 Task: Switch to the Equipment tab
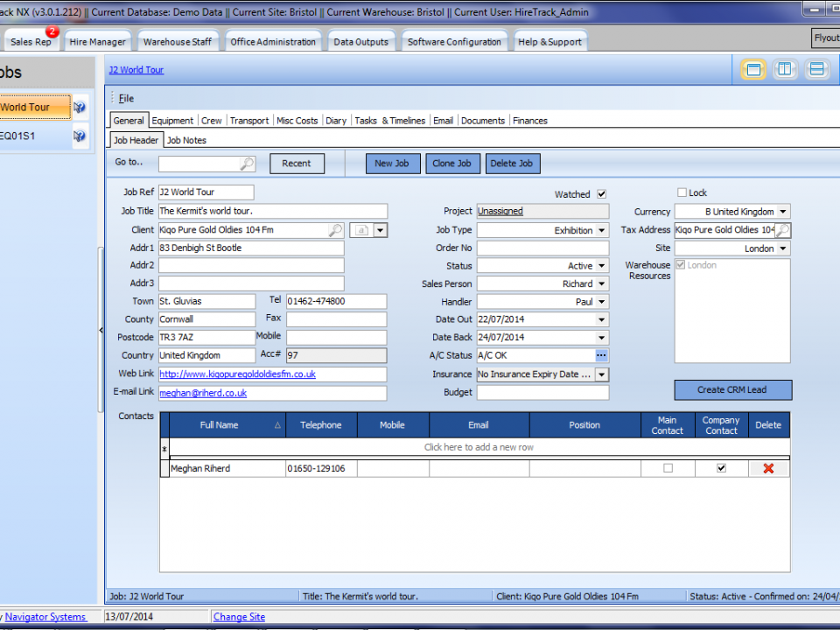pos(172,121)
